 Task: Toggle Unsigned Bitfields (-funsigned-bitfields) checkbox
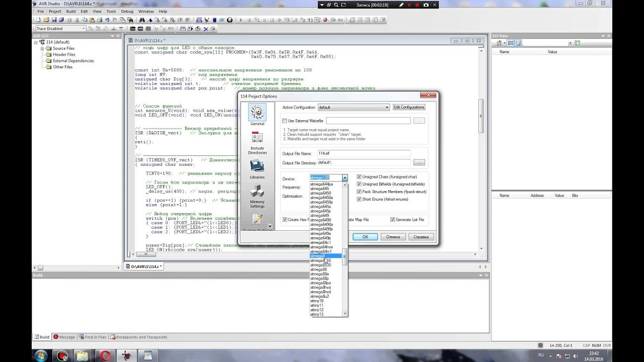359,184
